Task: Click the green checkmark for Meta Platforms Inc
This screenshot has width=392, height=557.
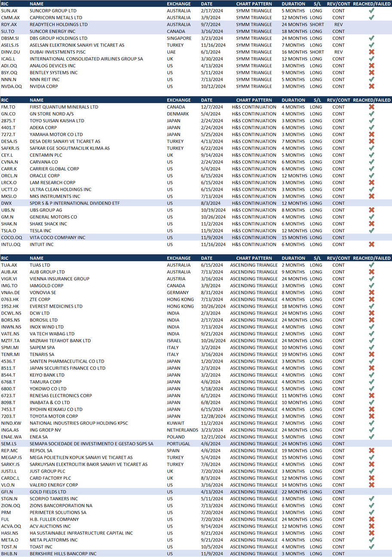Action: pos(371,540)
